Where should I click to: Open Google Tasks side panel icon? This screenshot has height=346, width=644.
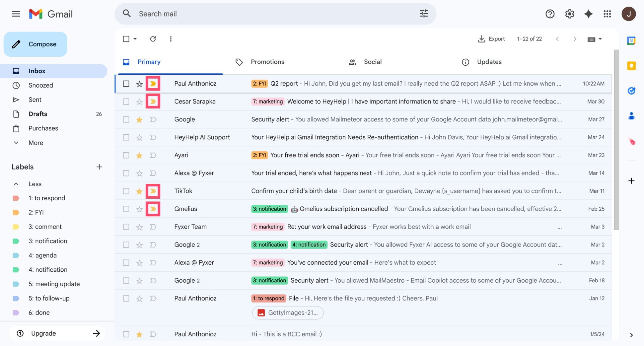pyautogui.click(x=631, y=91)
